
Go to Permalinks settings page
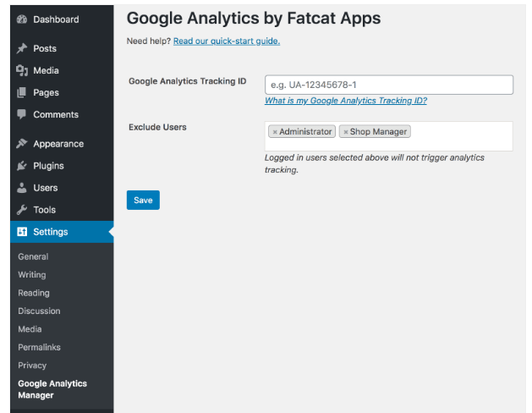pos(40,347)
